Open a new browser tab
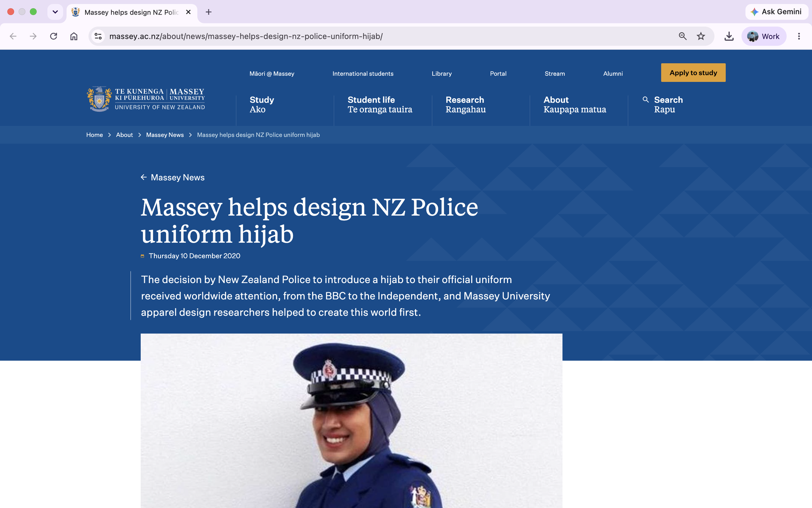 pyautogui.click(x=209, y=12)
